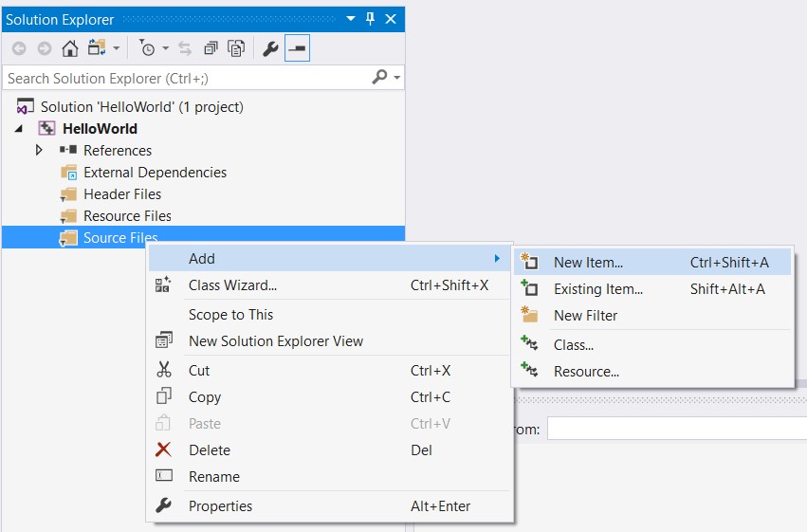Click the Switch Views folder icon

(97, 48)
